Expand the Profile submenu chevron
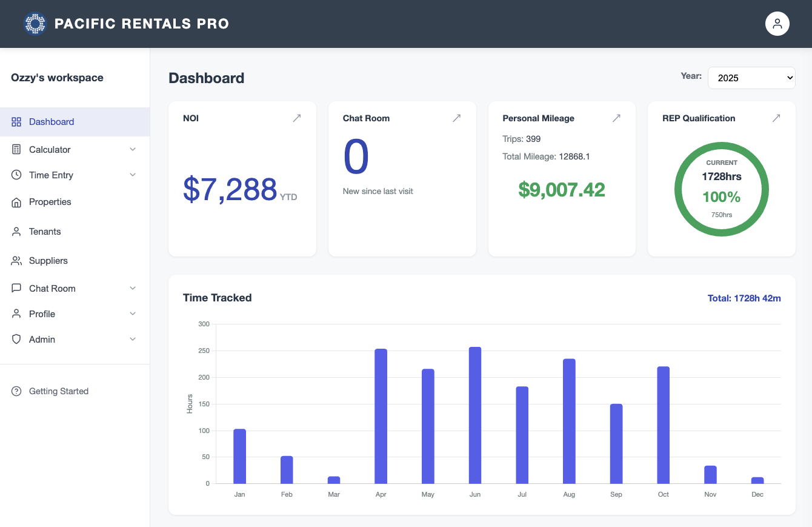This screenshot has height=527, width=812. [133, 314]
